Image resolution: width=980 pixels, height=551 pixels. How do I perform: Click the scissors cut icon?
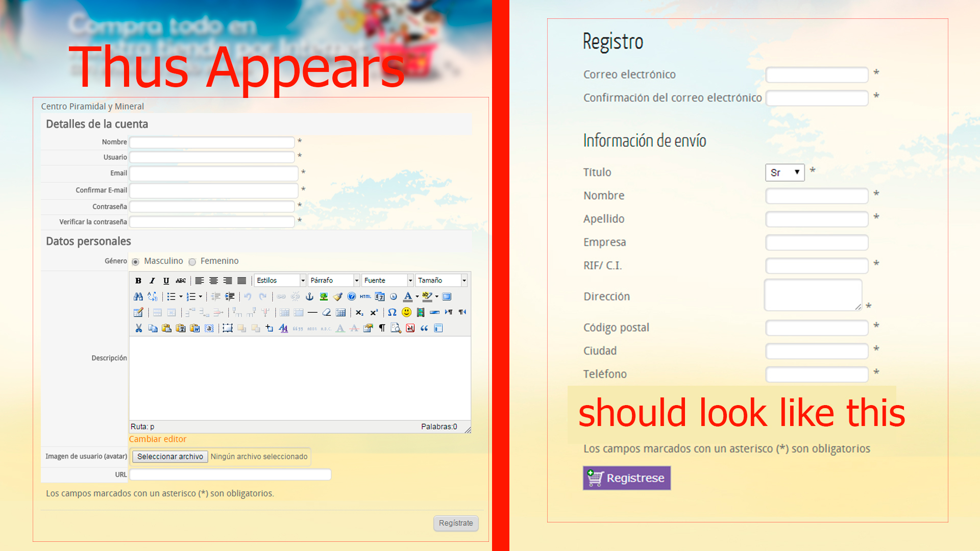138,328
